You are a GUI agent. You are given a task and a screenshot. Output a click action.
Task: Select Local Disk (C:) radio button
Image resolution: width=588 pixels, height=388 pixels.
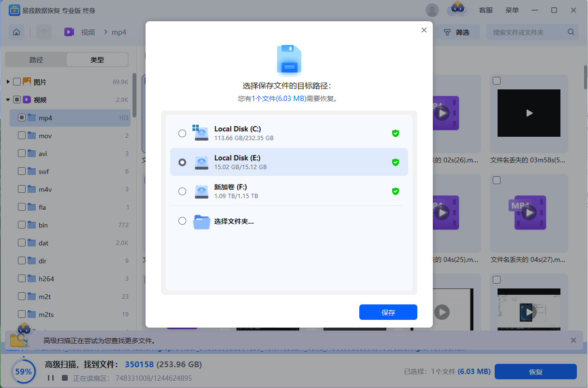(x=182, y=133)
